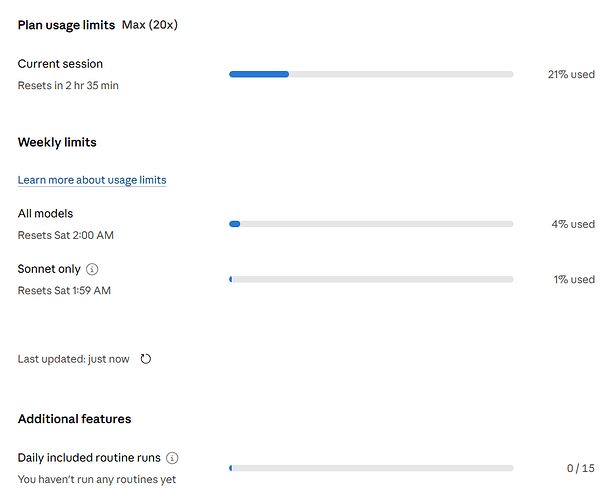The height and width of the screenshot is (500, 611).
Task: Click the Weekly limits heading
Action: [x=57, y=142]
